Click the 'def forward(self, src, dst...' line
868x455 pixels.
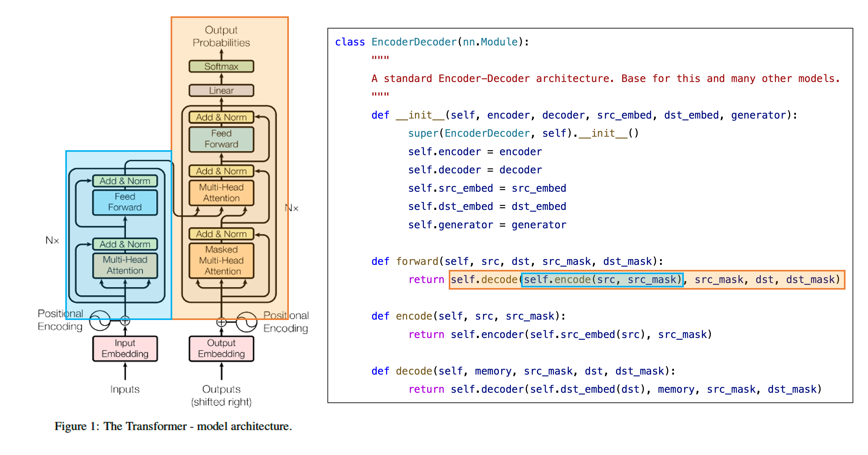pos(517,261)
